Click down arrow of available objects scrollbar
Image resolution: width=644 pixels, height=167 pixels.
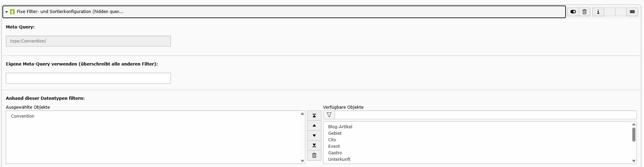point(634,161)
